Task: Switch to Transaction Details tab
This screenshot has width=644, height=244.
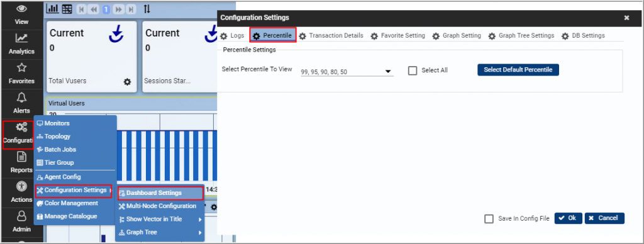Action: [x=331, y=36]
